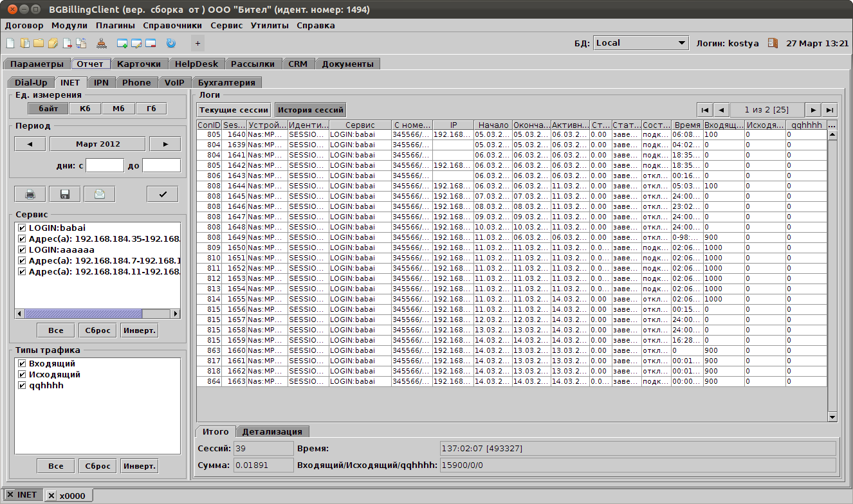Open the table column selector button

click(832, 125)
